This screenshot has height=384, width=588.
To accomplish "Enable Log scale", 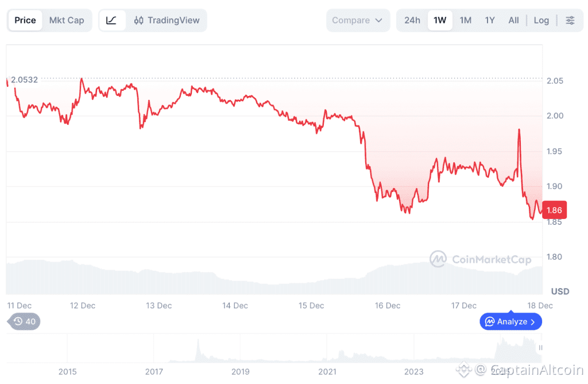I will click(x=541, y=20).
